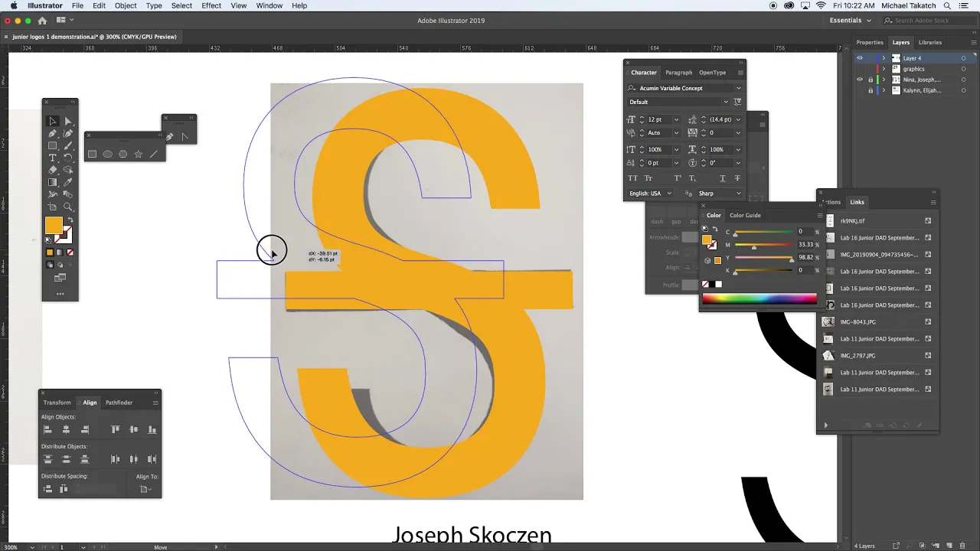Screen dimensions: 980x551
Task: Switch to the Pathfinder tab
Action: pos(119,403)
